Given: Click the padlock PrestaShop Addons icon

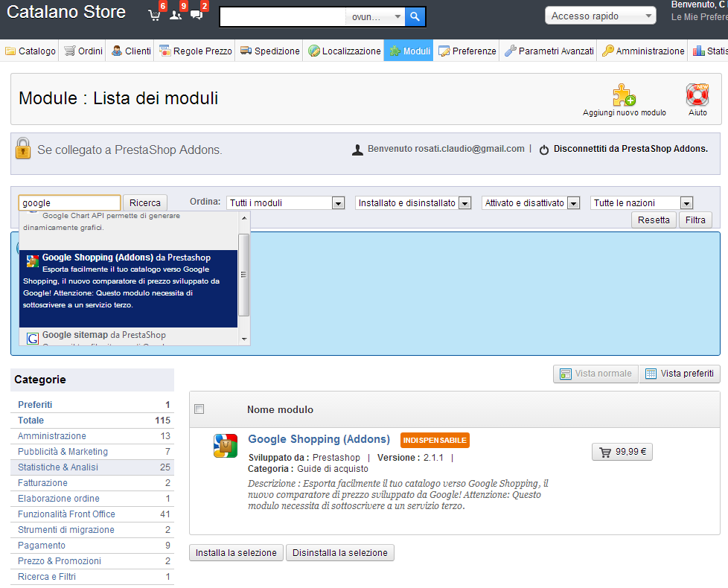Looking at the screenshot, I should (x=23, y=148).
